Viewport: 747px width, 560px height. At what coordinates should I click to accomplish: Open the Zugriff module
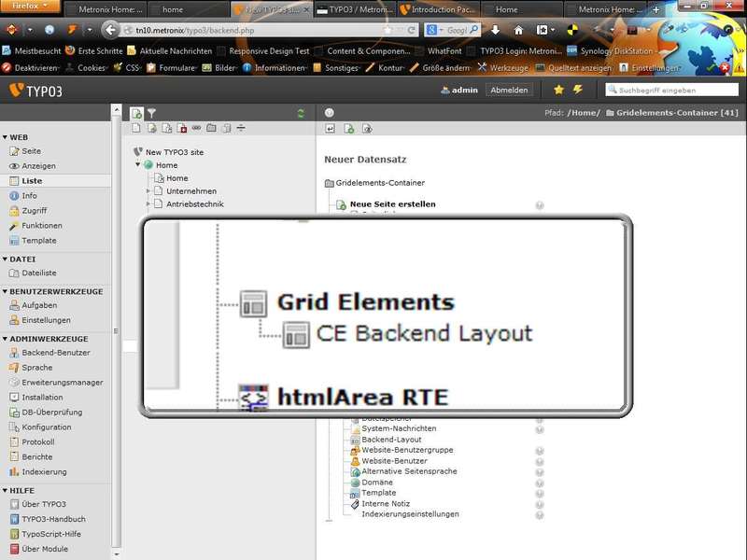point(28,211)
